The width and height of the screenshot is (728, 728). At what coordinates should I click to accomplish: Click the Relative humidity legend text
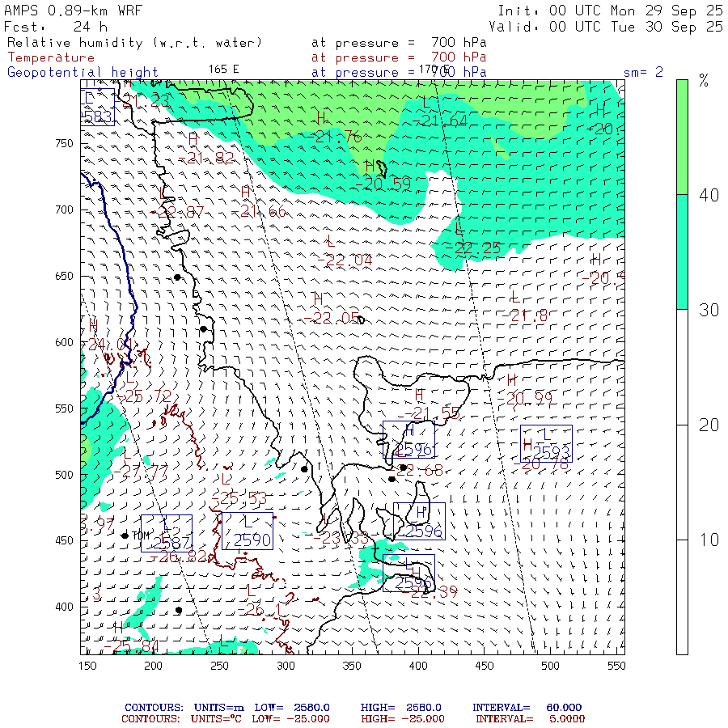134,43
